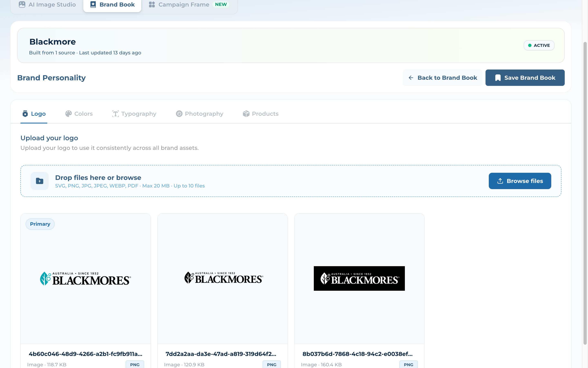Click the Primary badge on first logo
The height and width of the screenshot is (368, 588).
click(40, 224)
